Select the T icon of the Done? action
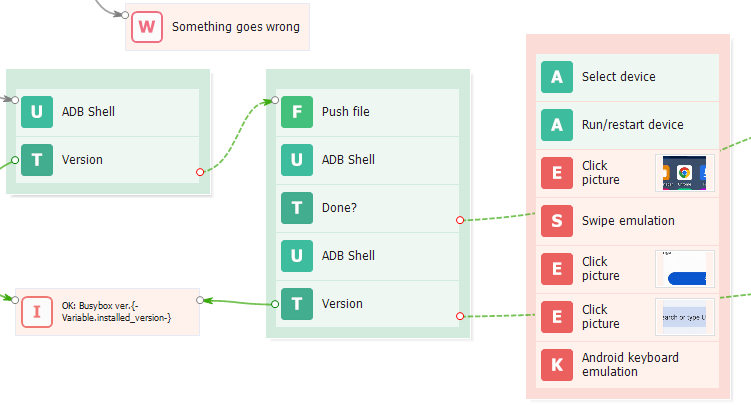Viewport: 751px width, 405px height. [296, 208]
